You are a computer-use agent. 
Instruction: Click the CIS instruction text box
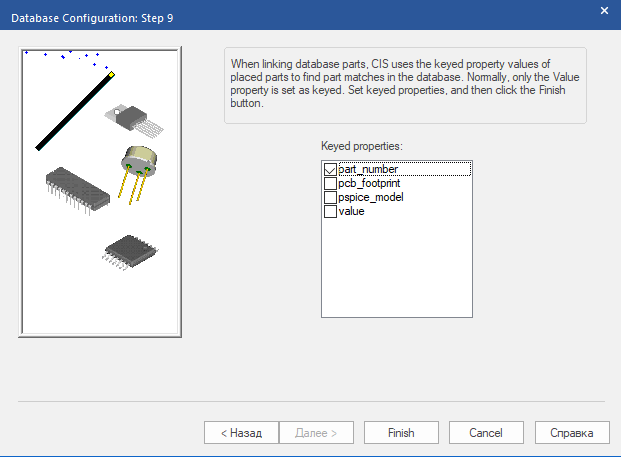point(404,84)
